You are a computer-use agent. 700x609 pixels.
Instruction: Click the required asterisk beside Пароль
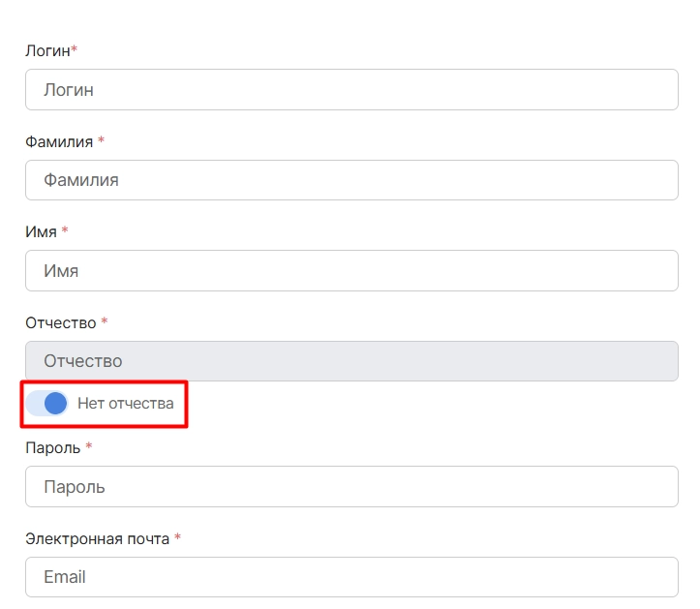pos(89,445)
